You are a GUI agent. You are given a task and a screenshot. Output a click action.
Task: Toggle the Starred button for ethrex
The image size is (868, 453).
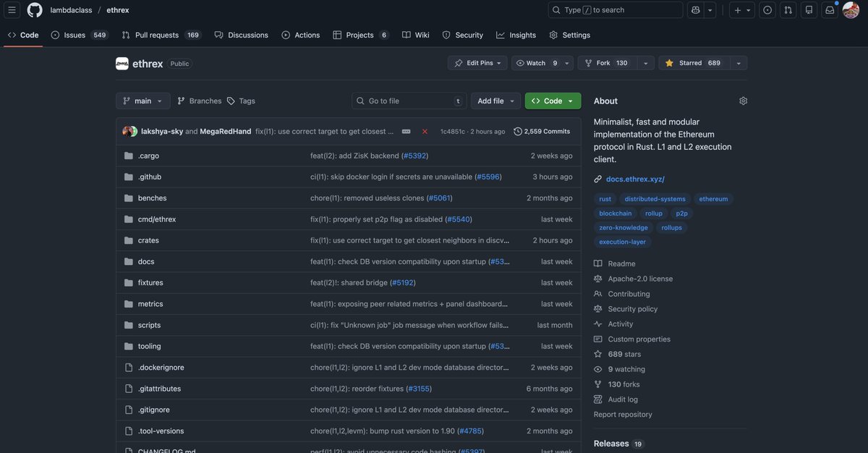(x=693, y=63)
